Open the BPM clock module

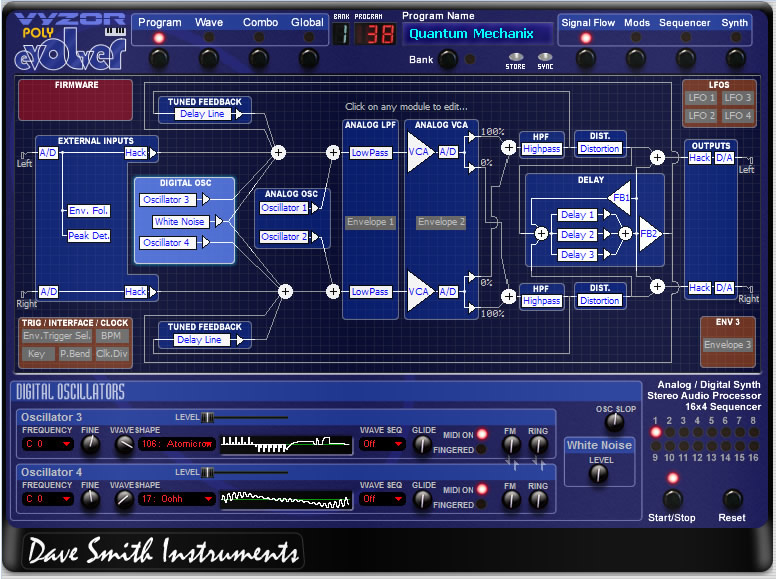pos(111,336)
